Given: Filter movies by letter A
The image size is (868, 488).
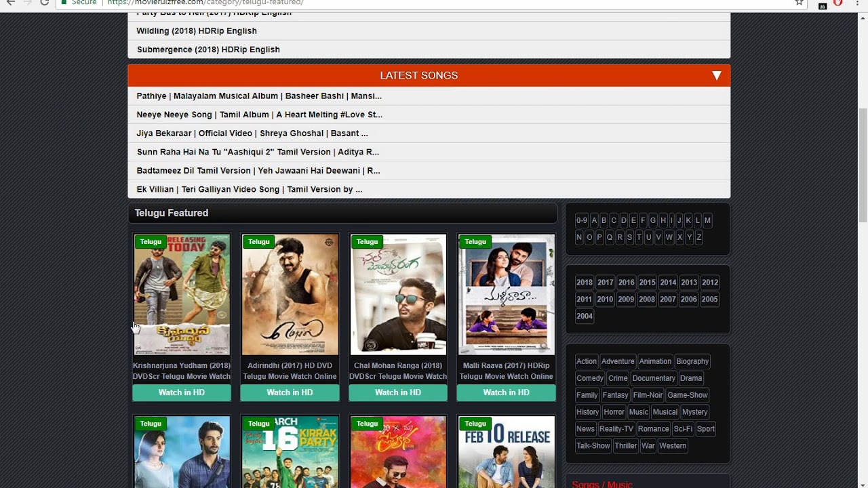Looking at the screenshot, I should click(x=594, y=221).
